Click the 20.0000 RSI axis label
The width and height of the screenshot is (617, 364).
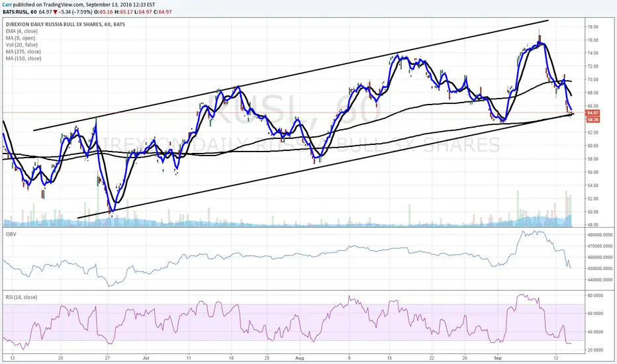595,350
